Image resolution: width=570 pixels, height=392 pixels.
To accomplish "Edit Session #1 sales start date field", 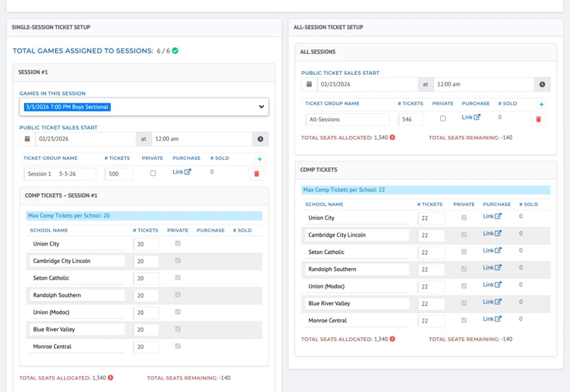I will tap(86, 139).
